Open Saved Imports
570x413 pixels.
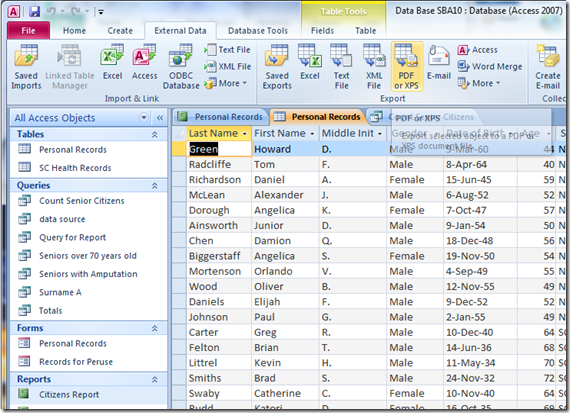(x=26, y=67)
